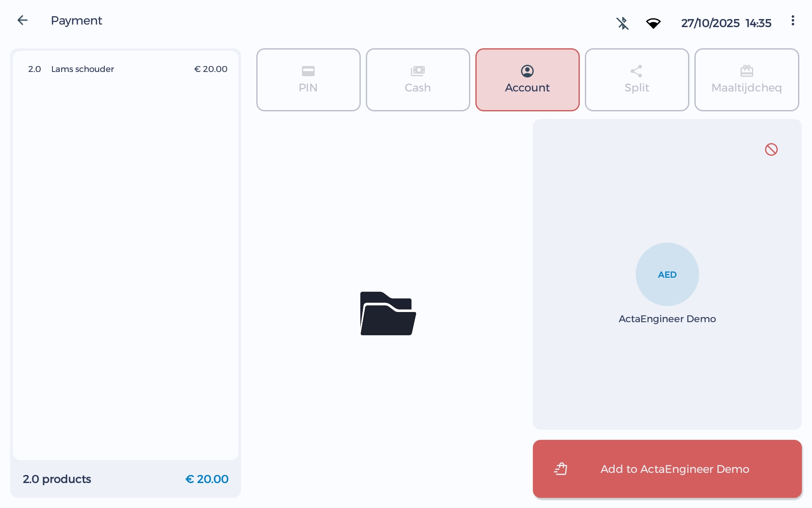Viewport: 812px width, 508px height.
Task: Click the € 20.00 total amount
Action: 207,479
